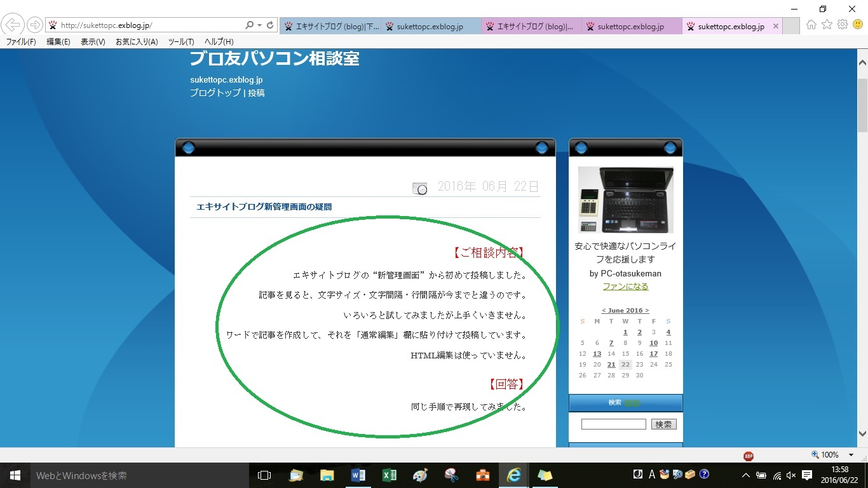Open Word from the taskbar
Image resolution: width=868 pixels, height=488 pixels.
point(358,475)
